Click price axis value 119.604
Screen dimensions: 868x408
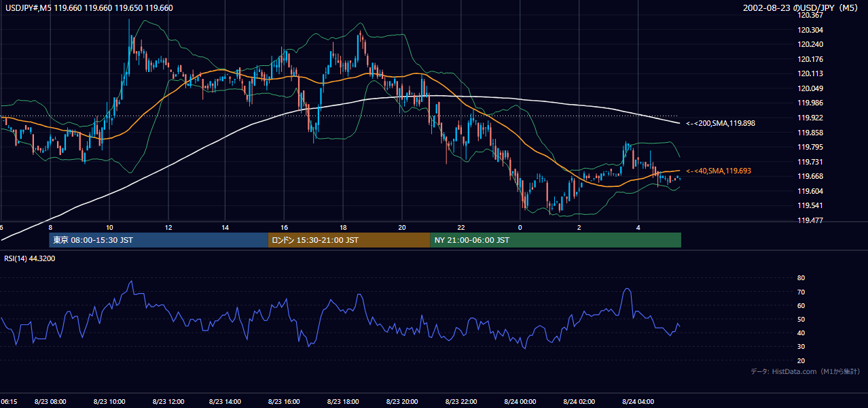(812, 191)
